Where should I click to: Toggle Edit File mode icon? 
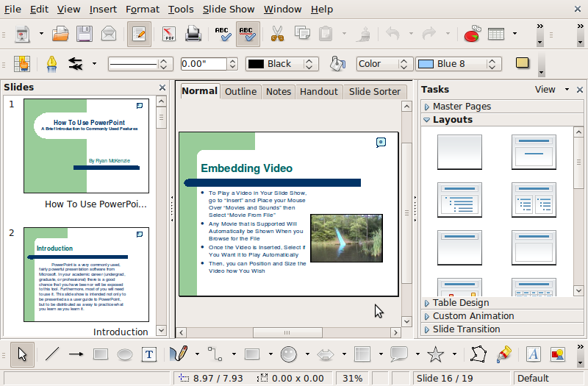(x=139, y=34)
